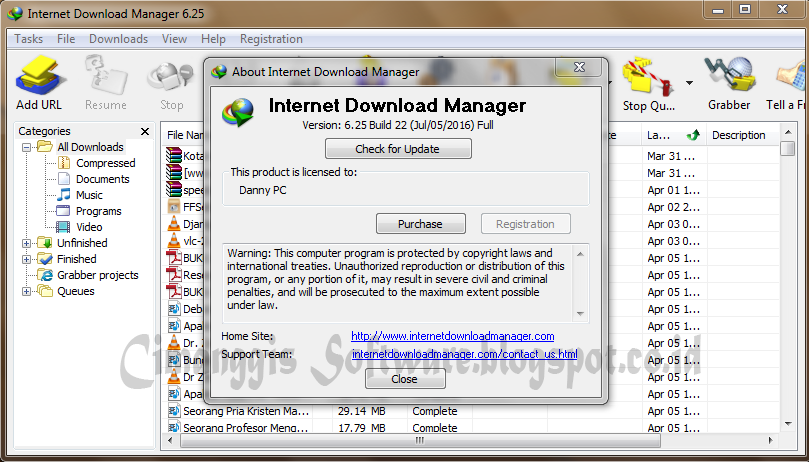This screenshot has height=462, width=809.
Task: Click the Programs window icon
Action: [x=63, y=211]
